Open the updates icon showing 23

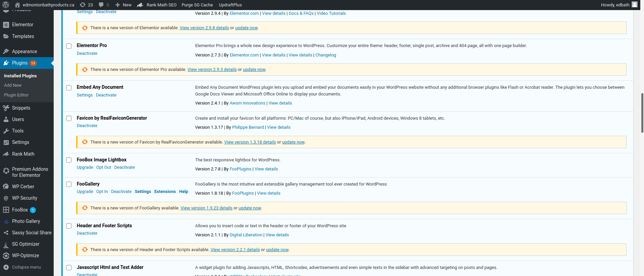[83, 5]
